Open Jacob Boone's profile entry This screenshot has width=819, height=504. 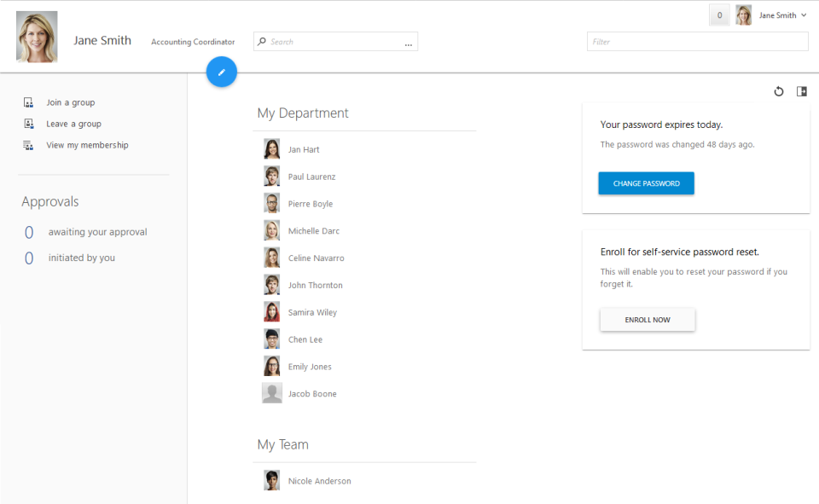311,394
